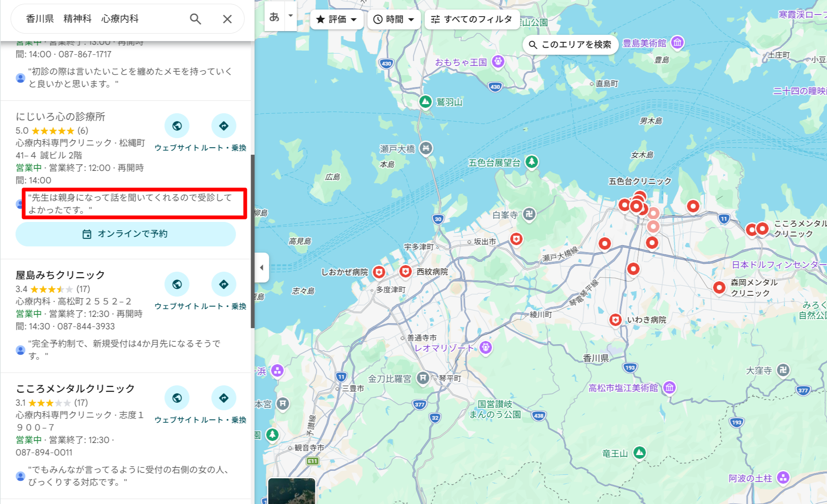Open website of にじいろ心の診療所
827x504 pixels.
(177, 126)
